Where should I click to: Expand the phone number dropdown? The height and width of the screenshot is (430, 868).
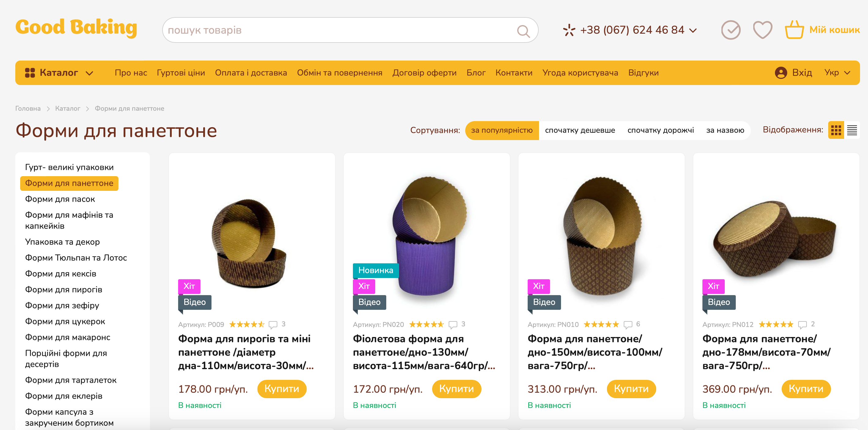[693, 30]
